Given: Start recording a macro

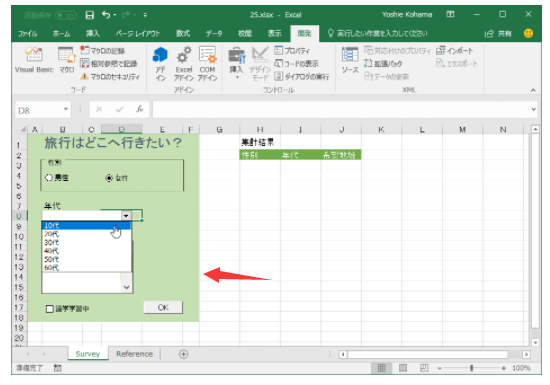Looking at the screenshot, I should 102,51.
